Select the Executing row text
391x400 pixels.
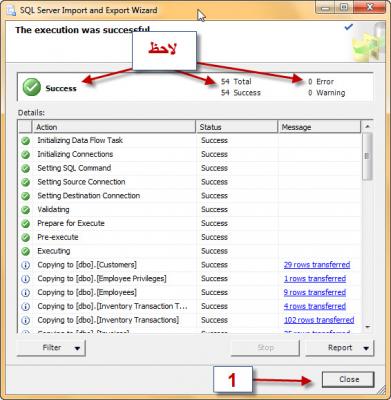point(54,251)
